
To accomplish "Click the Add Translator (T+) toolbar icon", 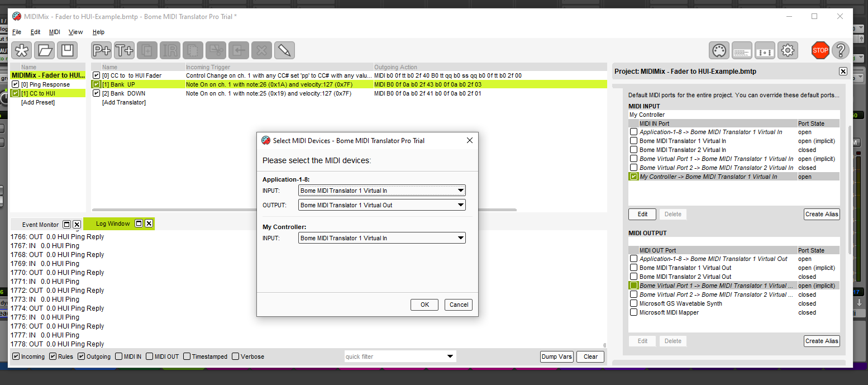I will (125, 50).
